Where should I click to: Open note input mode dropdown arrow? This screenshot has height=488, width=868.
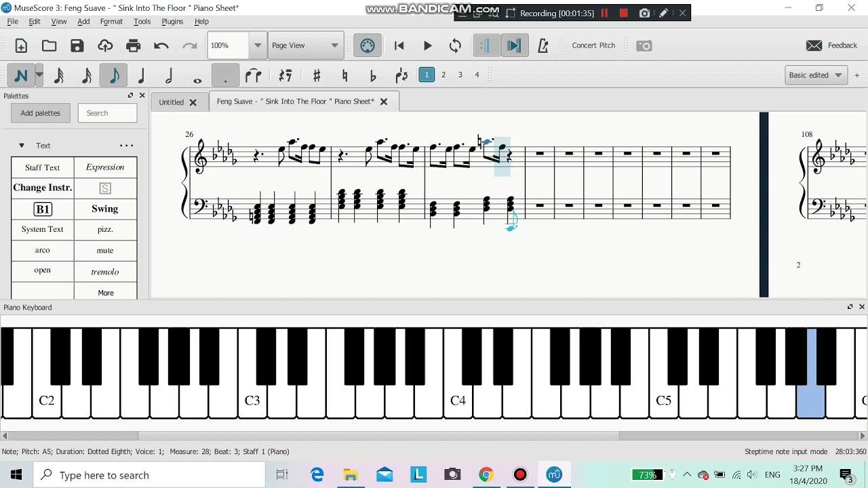pos(39,75)
